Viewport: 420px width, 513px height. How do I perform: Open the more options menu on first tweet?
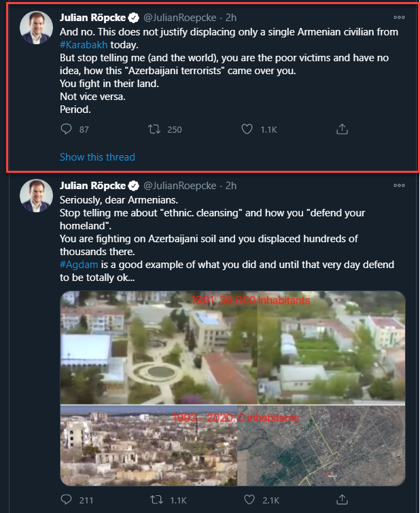[399, 18]
